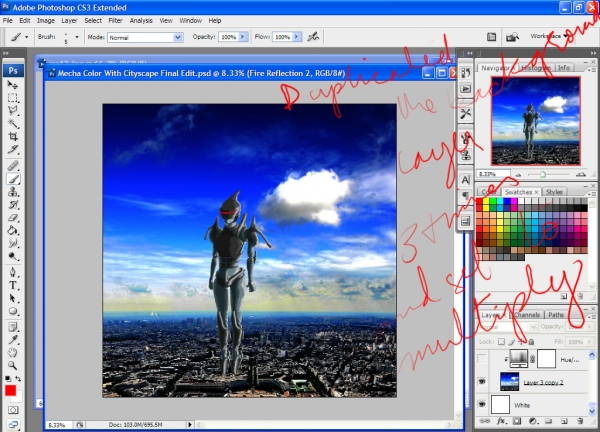Select the Notes tool
Image resolution: width=600 pixels, height=432 pixels.
tap(13, 327)
